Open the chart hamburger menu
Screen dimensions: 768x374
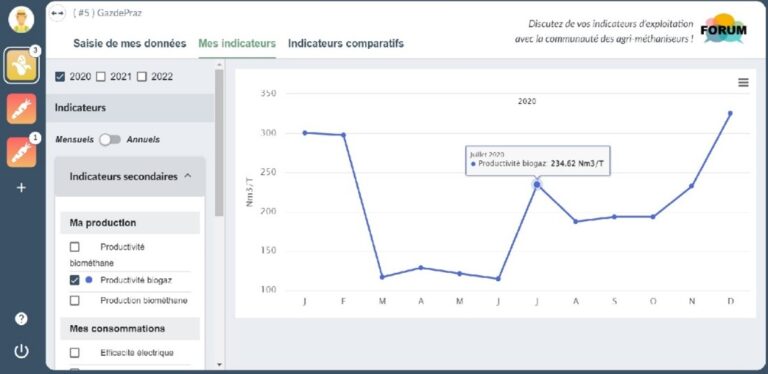pos(744,83)
